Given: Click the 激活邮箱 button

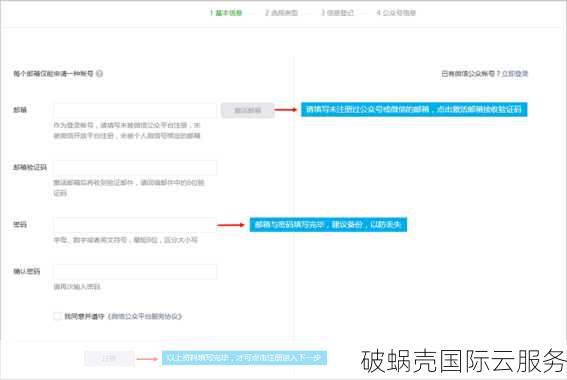Looking at the screenshot, I should tap(248, 110).
